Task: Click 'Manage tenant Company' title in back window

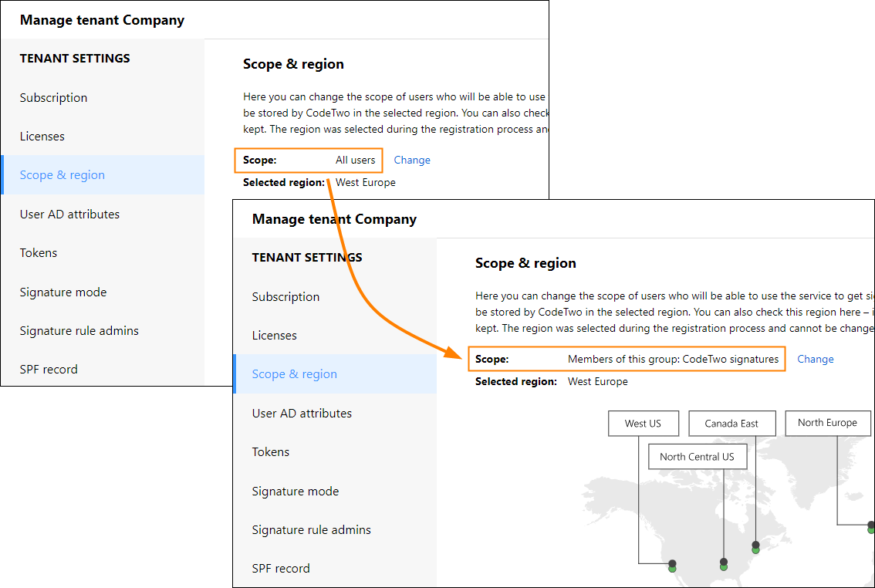Action: pos(102,20)
